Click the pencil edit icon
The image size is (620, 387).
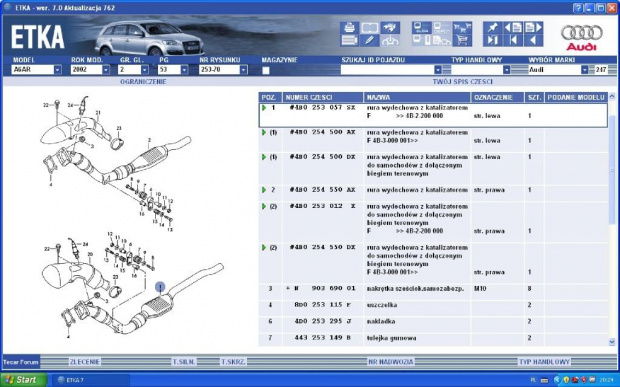pos(369,40)
